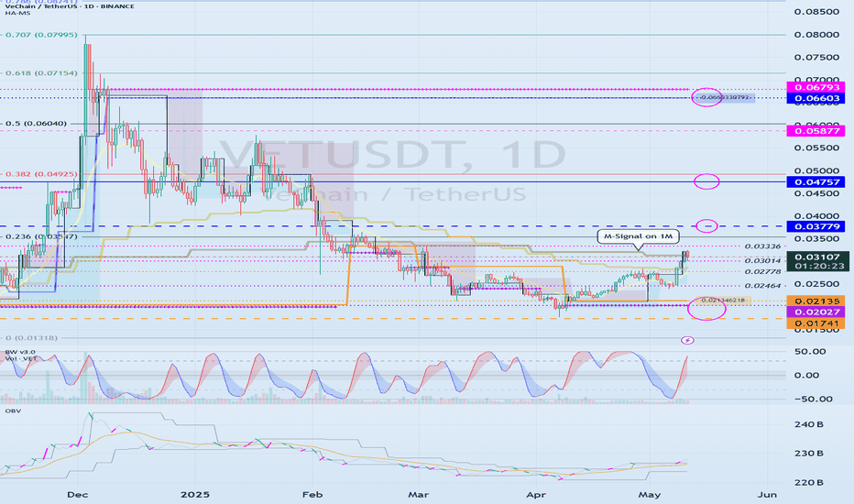This screenshot has height=504, width=854.
Task: Click the orange 0.02135 price tag
Action: click(816, 301)
